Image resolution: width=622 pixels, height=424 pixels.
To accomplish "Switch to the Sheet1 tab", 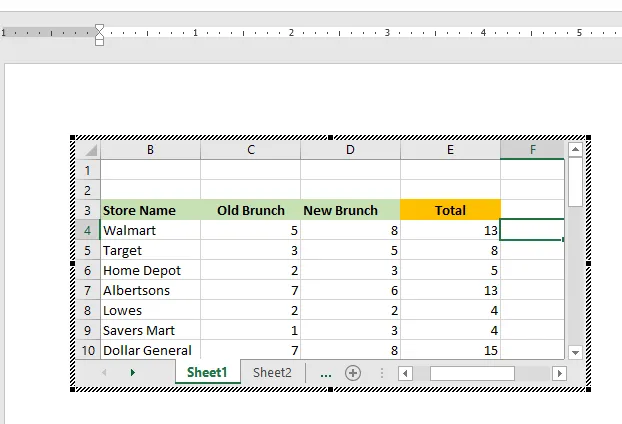I will (x=207, y=372).
